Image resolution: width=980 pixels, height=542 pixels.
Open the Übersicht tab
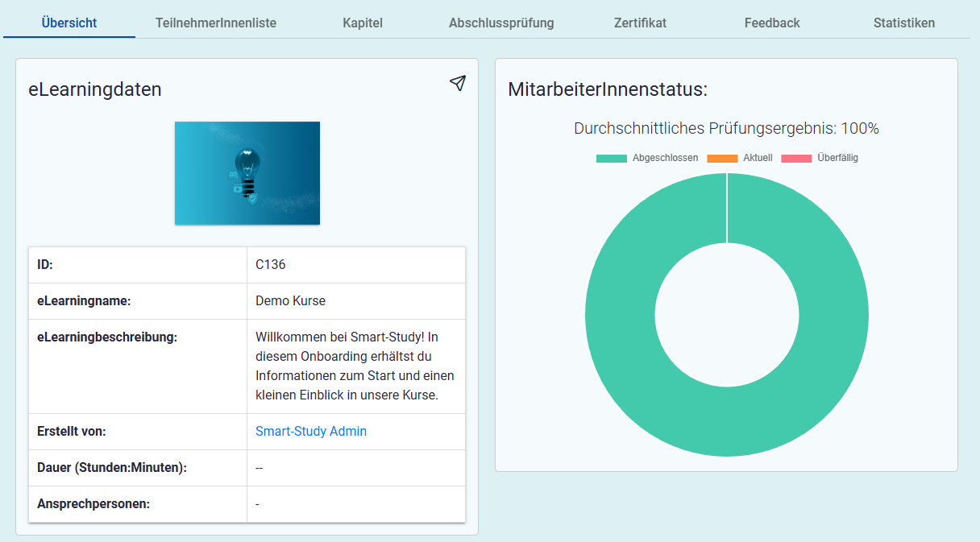pos(69,23)
